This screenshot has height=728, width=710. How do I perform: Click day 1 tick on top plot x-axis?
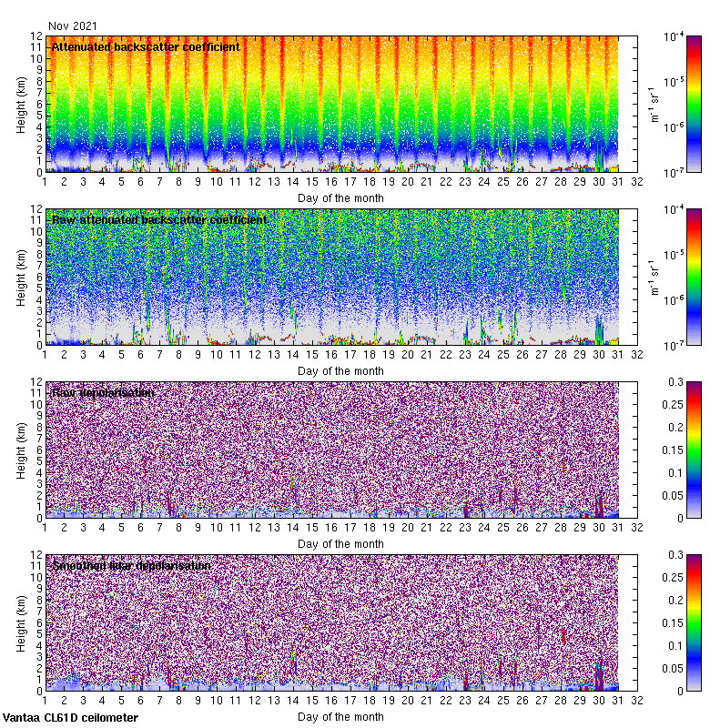(x=45, y=182)
